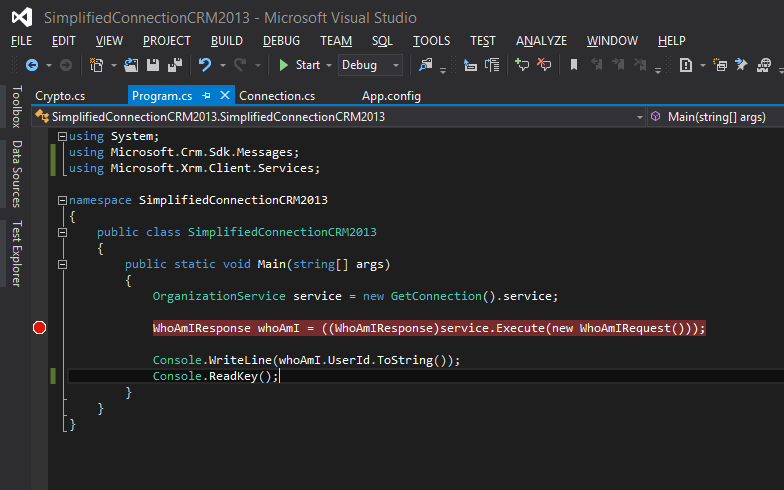Image resolution: width=784 pixels, height=490 pixels.
Task: Click the Undo toolbar icon
Action: point(205,65)
